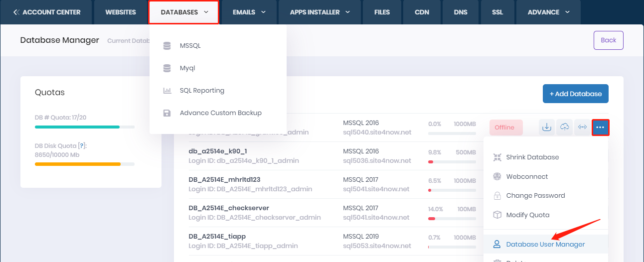The image size is (644, 262).
Task: Open the ADVANCE dropdown menu
Action: 548,12
